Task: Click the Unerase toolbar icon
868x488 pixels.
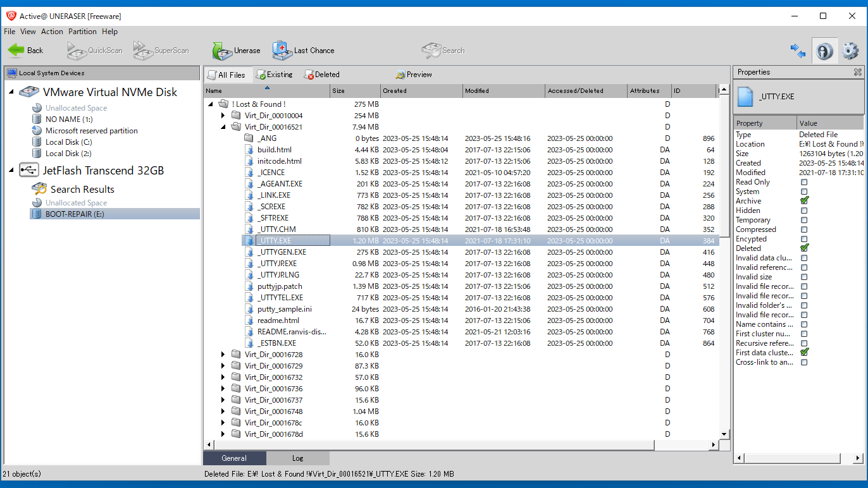Action: 236,51
